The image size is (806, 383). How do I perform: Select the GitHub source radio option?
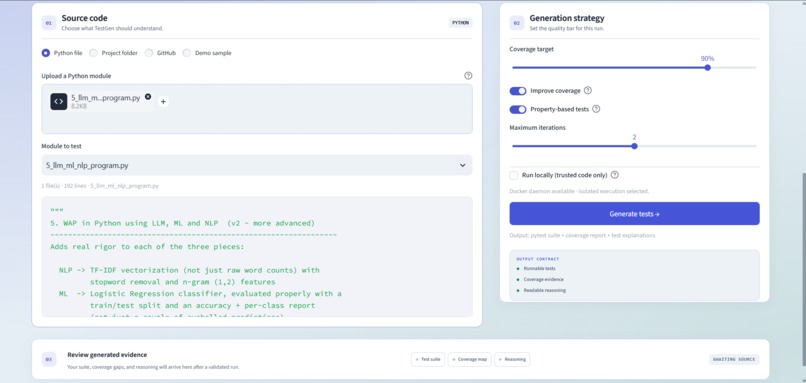coord(149,53)
